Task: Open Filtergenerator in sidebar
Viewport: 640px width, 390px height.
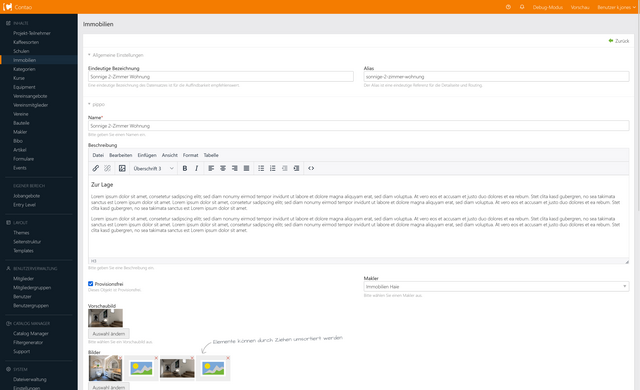Action: coord(28,342)
